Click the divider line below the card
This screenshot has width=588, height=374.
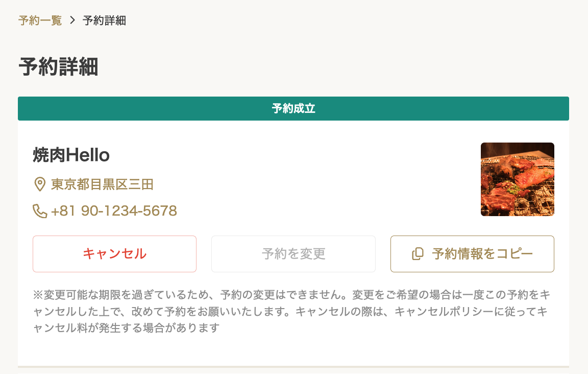(x=293, y=366)
